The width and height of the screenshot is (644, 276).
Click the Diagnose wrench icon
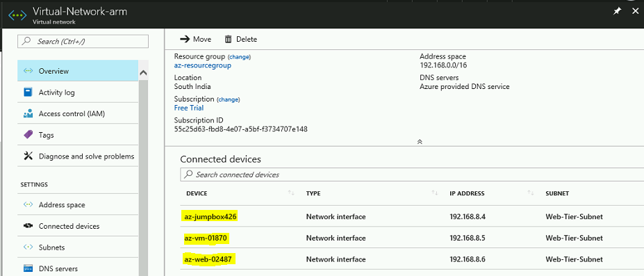(28, 156)
